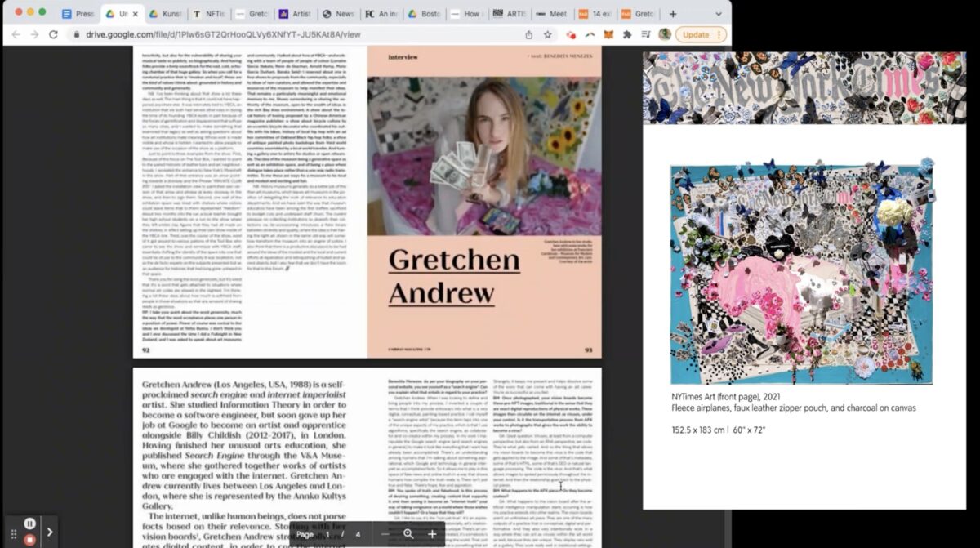Open the Kunst Google Drive tab
Viewport: 980px width, 548px height.
pos(167,14)
